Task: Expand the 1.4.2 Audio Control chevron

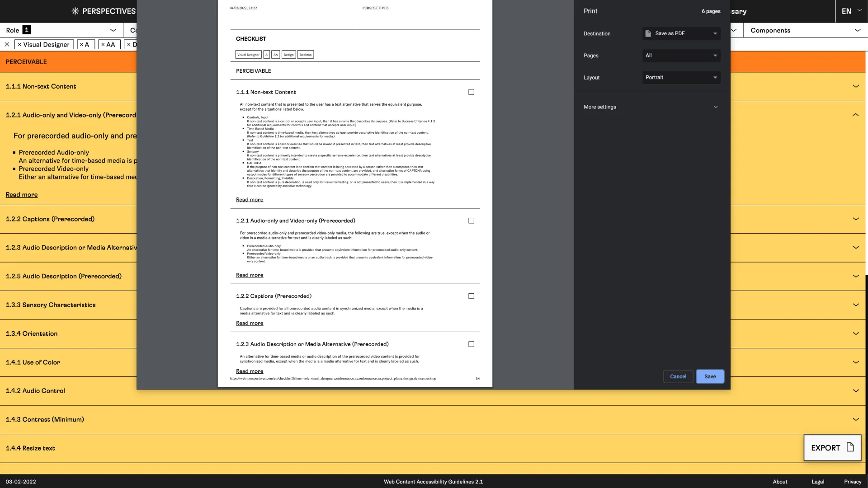Action: [x=855, y=391]
